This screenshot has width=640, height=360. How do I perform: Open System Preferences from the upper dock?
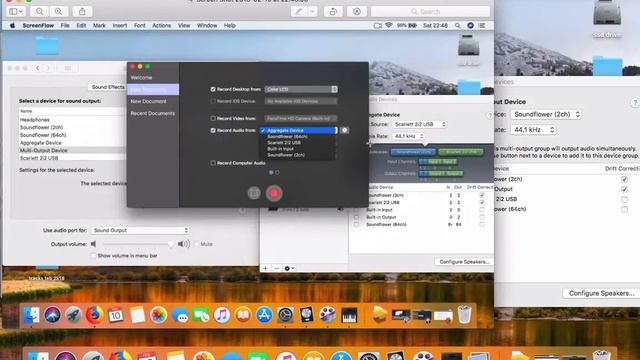[x=285, y=315]
